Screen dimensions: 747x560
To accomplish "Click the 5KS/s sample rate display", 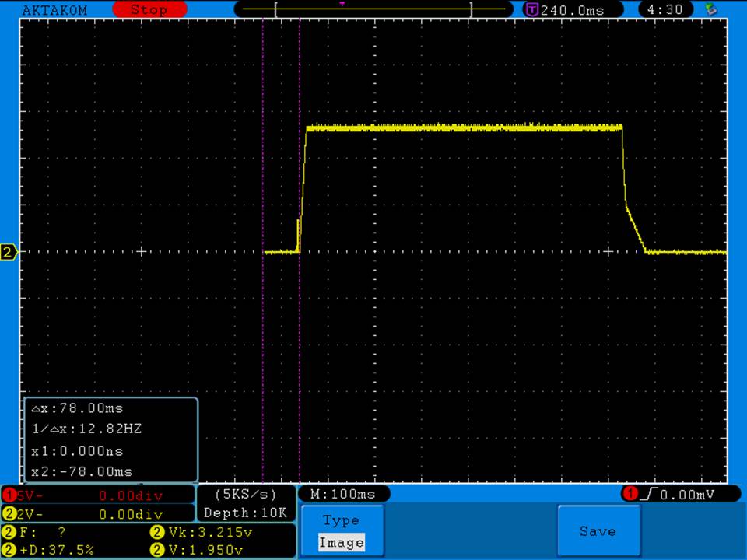I will [x=246, y=494].
